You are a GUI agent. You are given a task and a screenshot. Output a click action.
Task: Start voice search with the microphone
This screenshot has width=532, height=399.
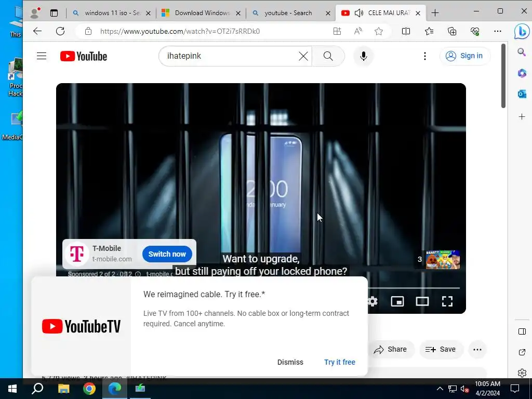(x=363, y=56)
